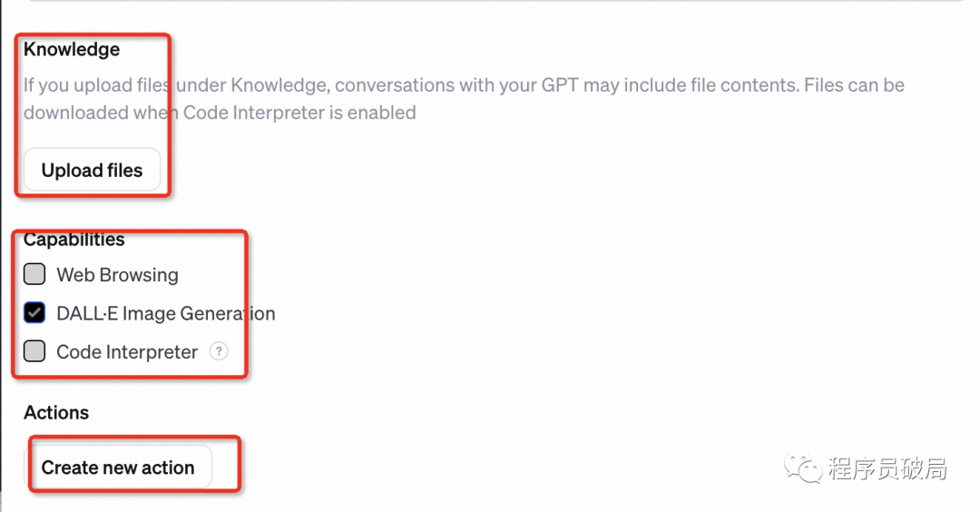Click the 程序员破局 watermark text
980x512 pixels.
point(887,468)
